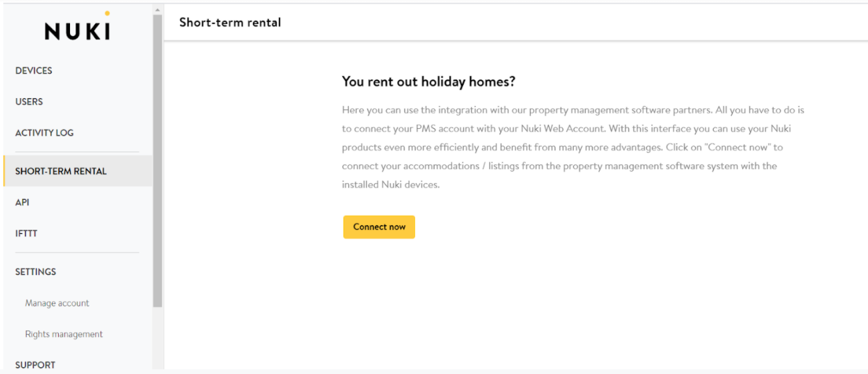The height and width of the screenshot is (374, 868).
Task: Open the Devices section
Action: click(x=33, y=71)
